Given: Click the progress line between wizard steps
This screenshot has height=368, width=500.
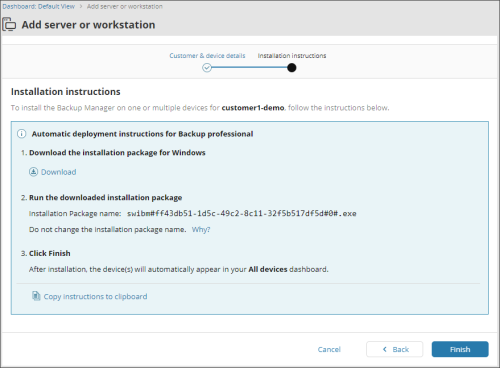Looking at the screenshot, I should (249, 68).
